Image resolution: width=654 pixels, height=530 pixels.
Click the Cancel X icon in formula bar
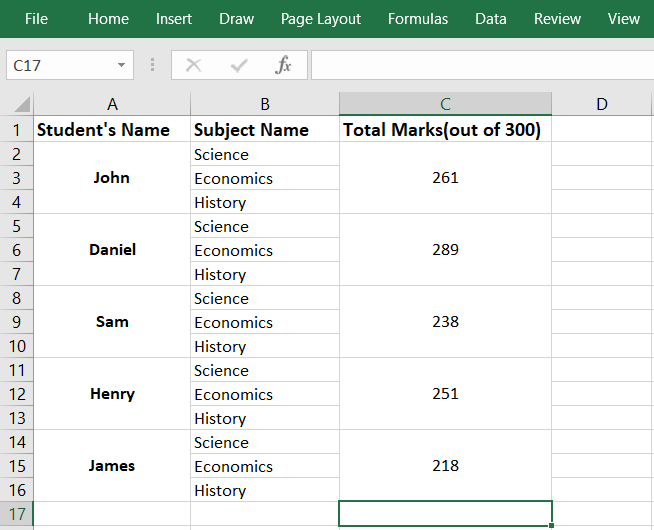pyautogui.click(x=194, y=65)
